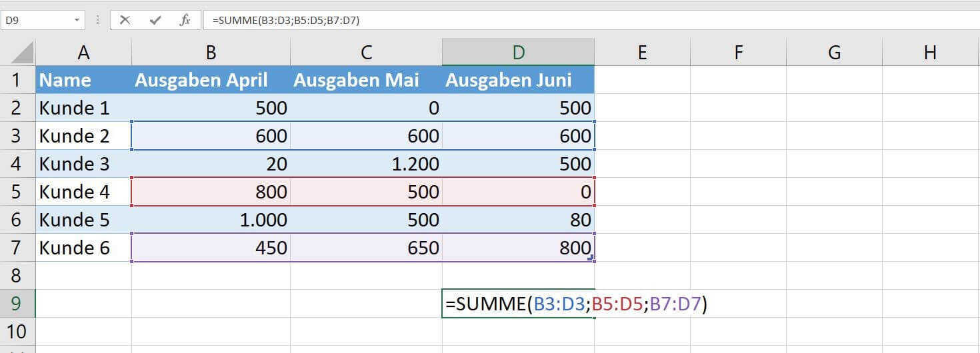Click the Ausgaben Juni header cell
The width and height of the screenshot is (980, 353).
518,80
